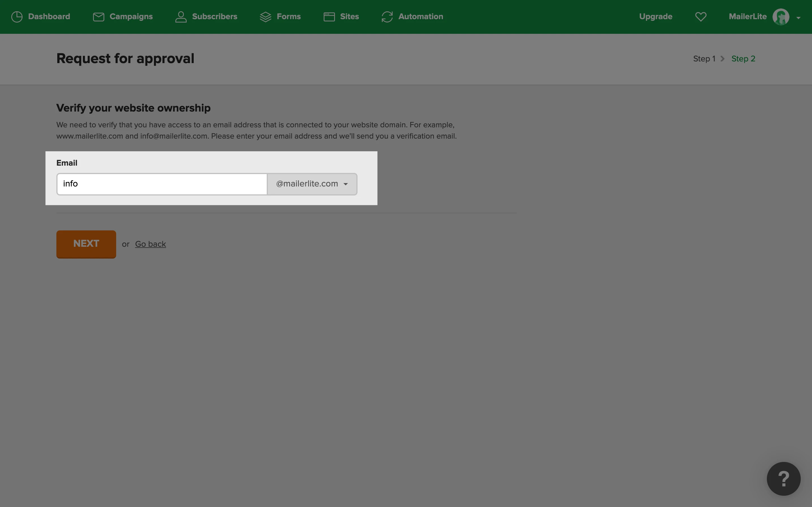Click the Automation refresh arrows icon
The image size is (812, 507).
tap(387, 17)
